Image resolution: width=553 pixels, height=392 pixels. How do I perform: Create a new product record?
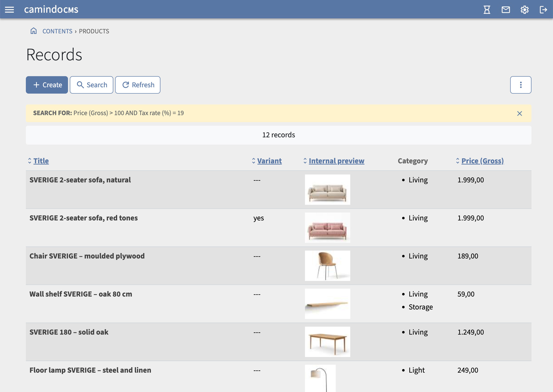[x=47, y=85]
